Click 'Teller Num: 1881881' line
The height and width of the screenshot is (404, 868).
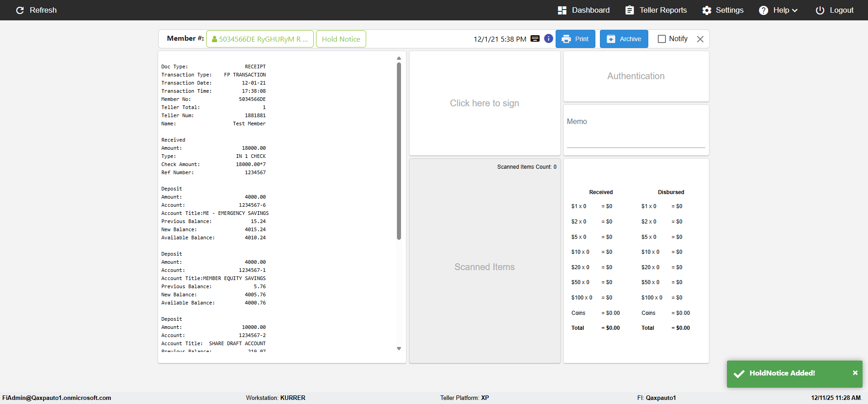213,116
